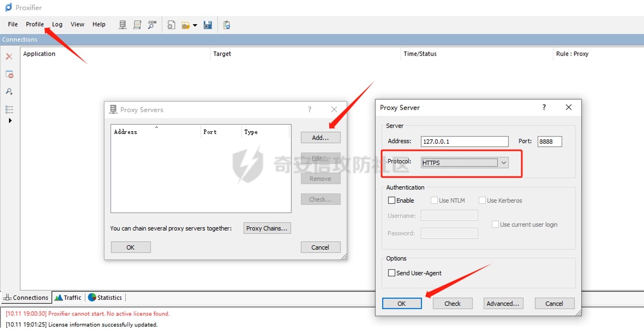Click the list view sidebar icon
Screen dimensions: 644x329
pyautogui.click(x=9, y=109)
